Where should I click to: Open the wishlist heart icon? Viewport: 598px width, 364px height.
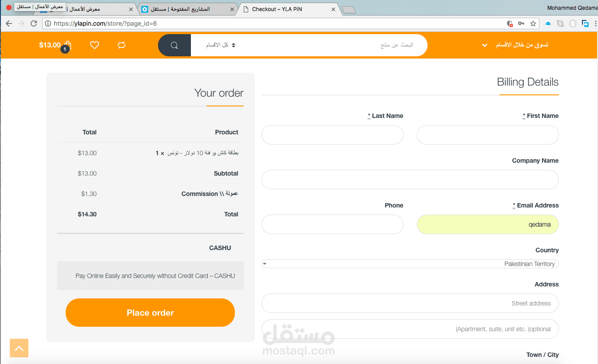94,45
